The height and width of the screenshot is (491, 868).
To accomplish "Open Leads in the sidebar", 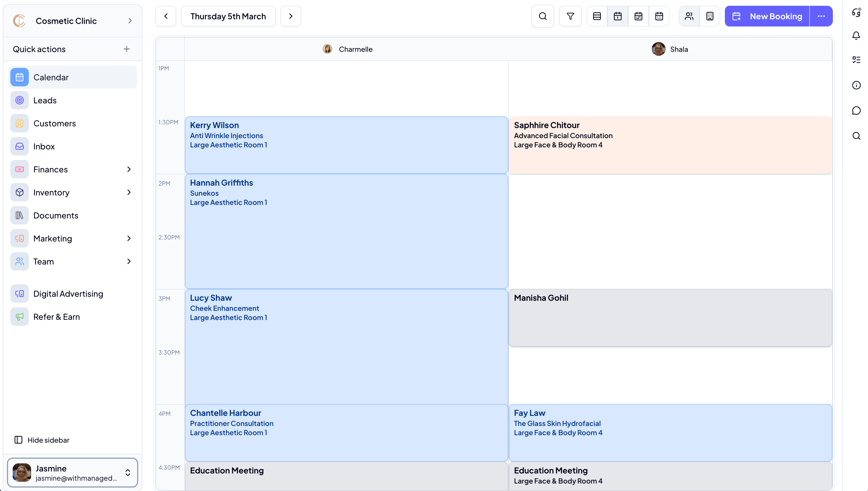I will pyautogui.click(x=73, y=100).
